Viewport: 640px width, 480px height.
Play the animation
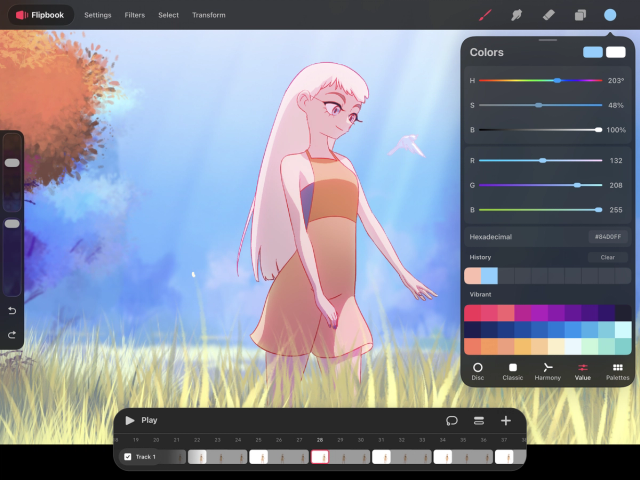[x=141, y=420]
